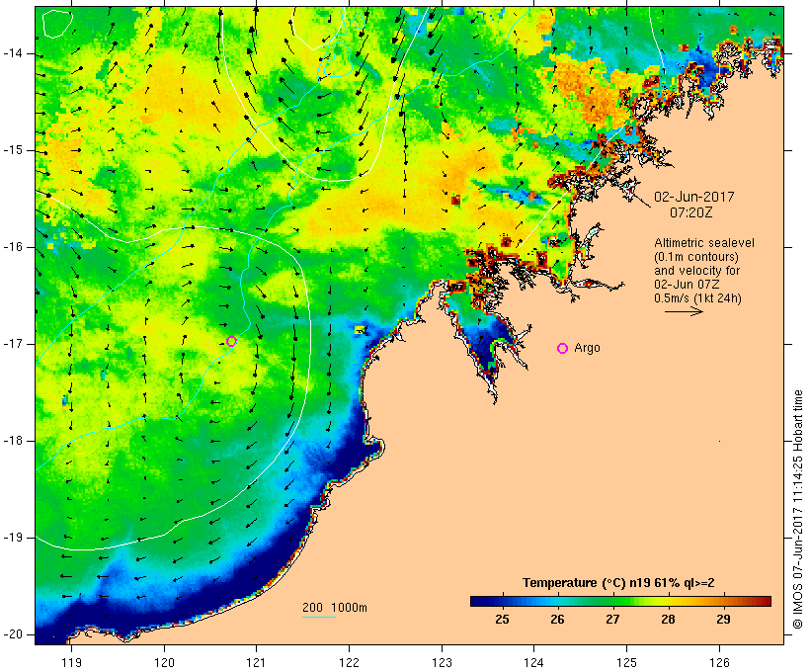Click the time text '07:20Z'
The image size is (810, 672).
coord(691,211)
